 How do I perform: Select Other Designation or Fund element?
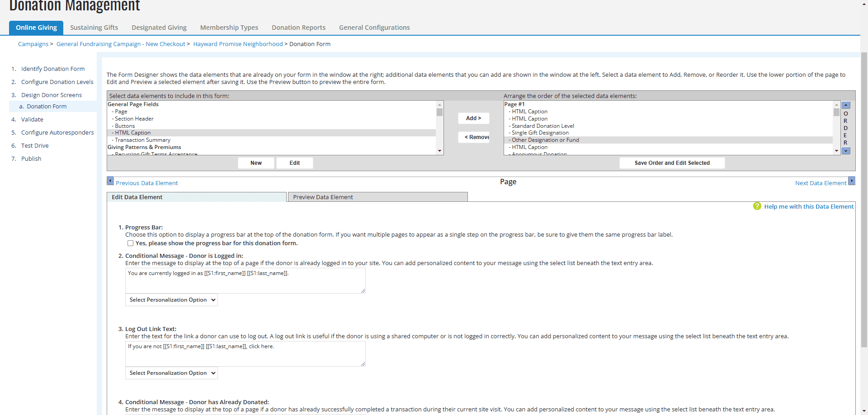tap(668, 140)
